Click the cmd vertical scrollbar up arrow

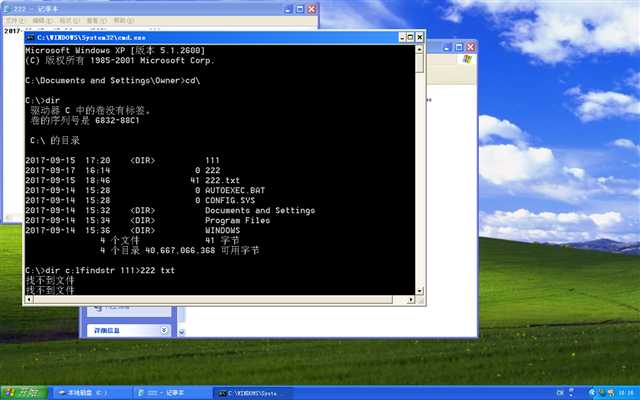419,49
